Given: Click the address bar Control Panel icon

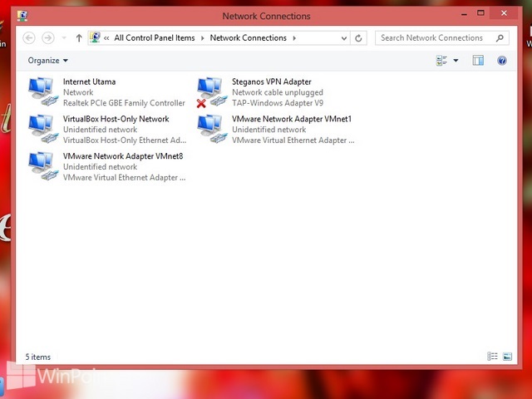Looking at the screenshot, I should point(95,37).
